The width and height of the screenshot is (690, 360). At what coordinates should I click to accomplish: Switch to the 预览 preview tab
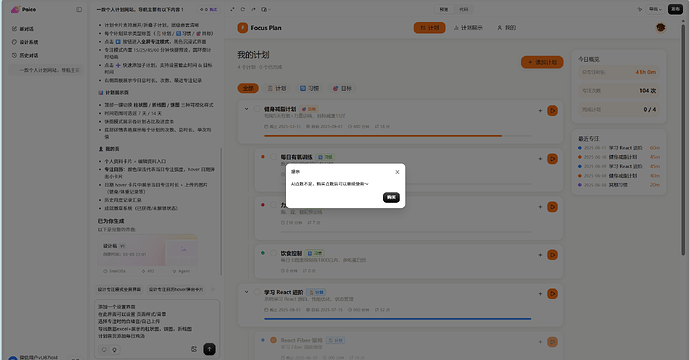[444, 9]
